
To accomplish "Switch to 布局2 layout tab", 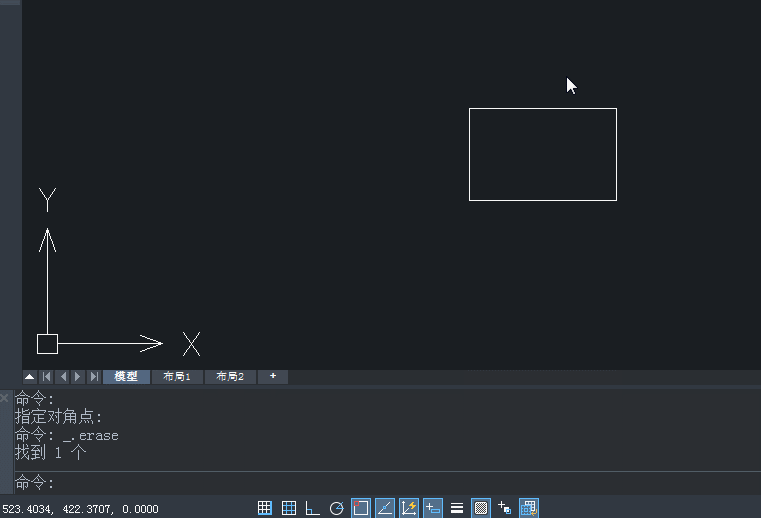I will coord(230,377).
